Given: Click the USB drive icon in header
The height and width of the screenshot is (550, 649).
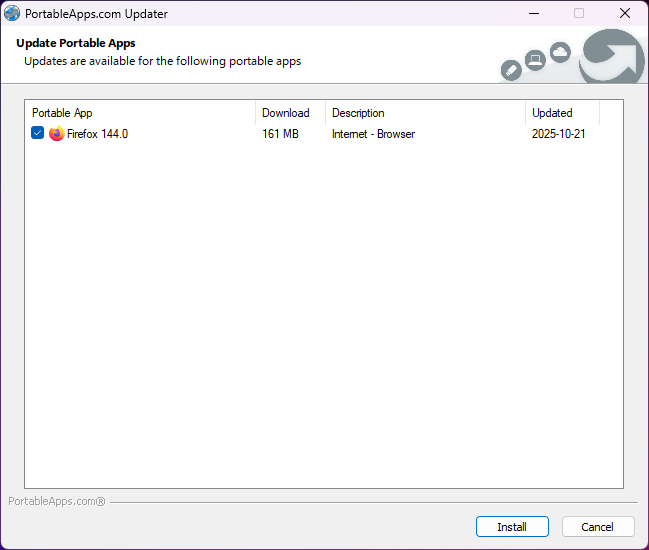Looking at the screenshot, I should [x=510, y=70].
